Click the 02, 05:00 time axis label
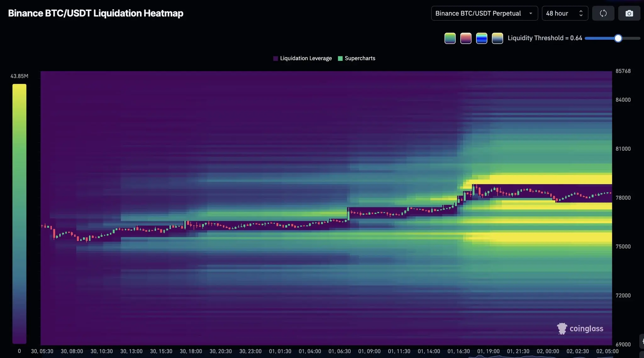 point(608,351)
